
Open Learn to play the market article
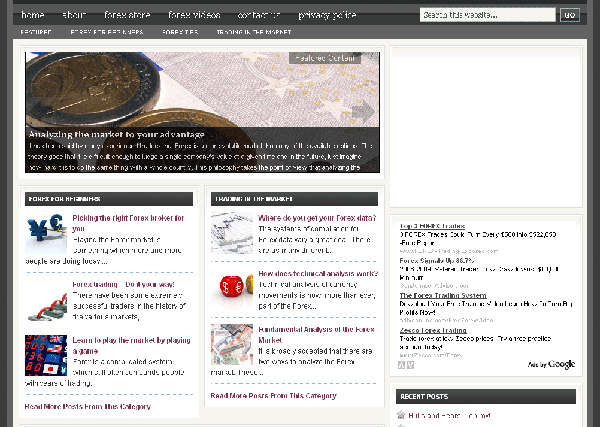tap(131, 346)
